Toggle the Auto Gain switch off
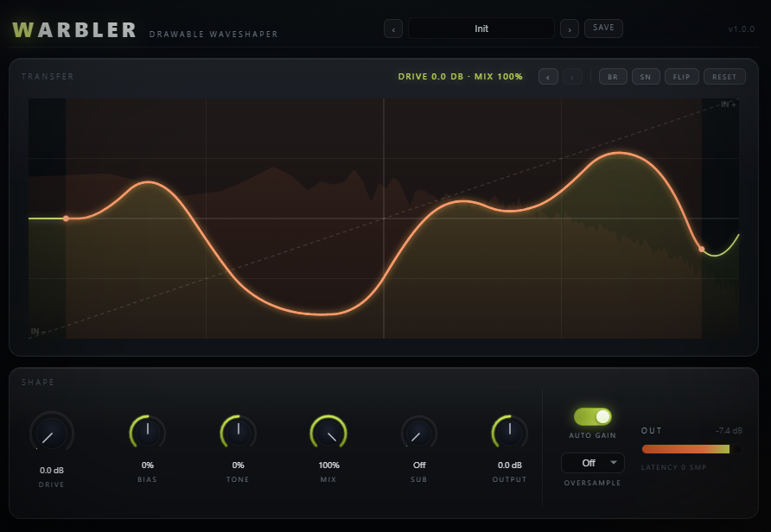771x532 pixels. 592,416
